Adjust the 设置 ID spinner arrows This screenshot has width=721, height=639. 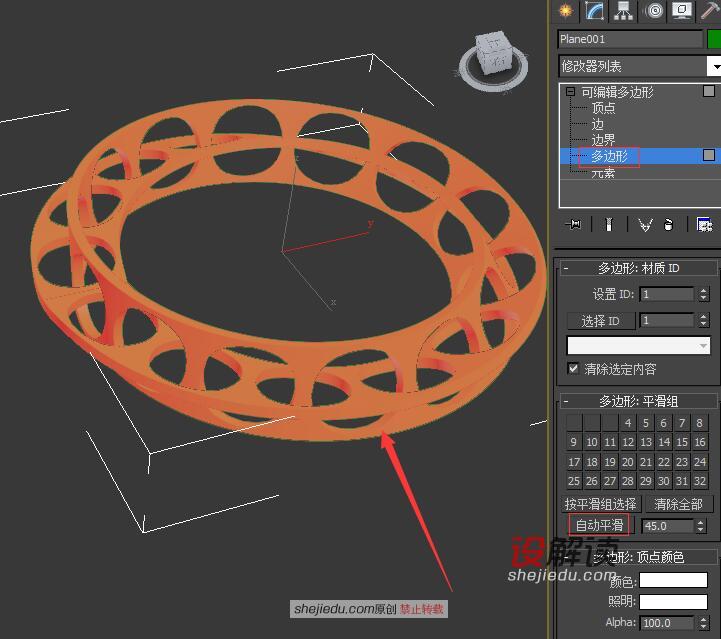[704, 294]
